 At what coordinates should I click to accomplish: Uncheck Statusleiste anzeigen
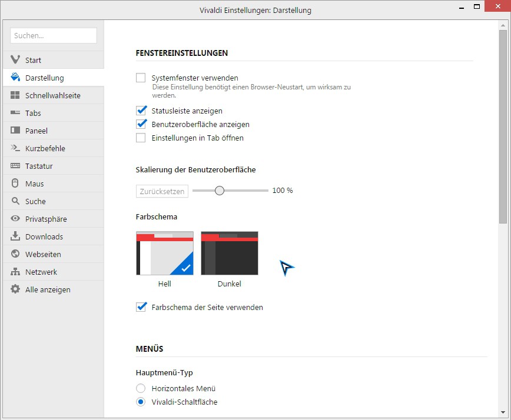pyautogui.click(x=141, y=111)
